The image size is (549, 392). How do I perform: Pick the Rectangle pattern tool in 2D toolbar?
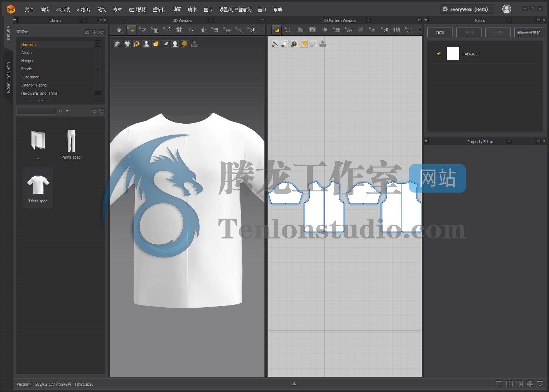coord(313,30)
